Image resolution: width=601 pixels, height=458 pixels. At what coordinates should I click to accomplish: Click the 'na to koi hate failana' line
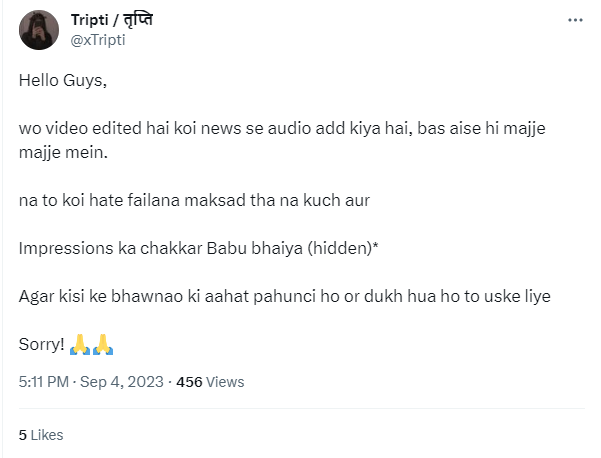194,200
